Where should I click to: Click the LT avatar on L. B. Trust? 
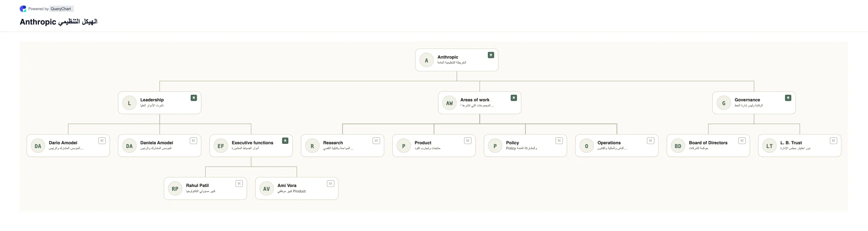point(769,146)
